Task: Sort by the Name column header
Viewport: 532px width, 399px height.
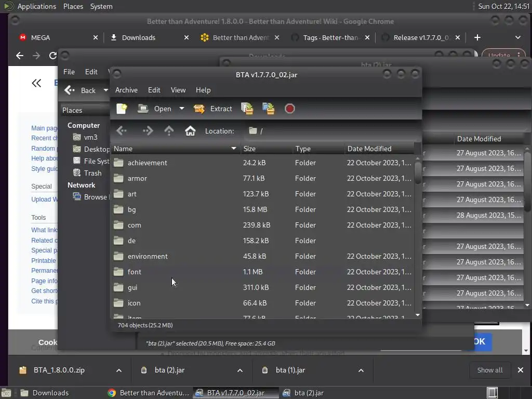Action: coord(176,149)
